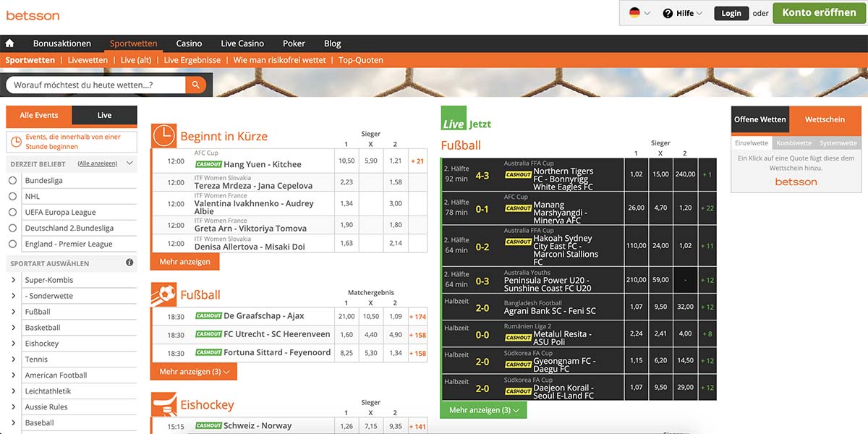868x434 pixels.
Task: Click cashout badge for Fortuna Sittard - Feyenoord
Action: point(208,352)
